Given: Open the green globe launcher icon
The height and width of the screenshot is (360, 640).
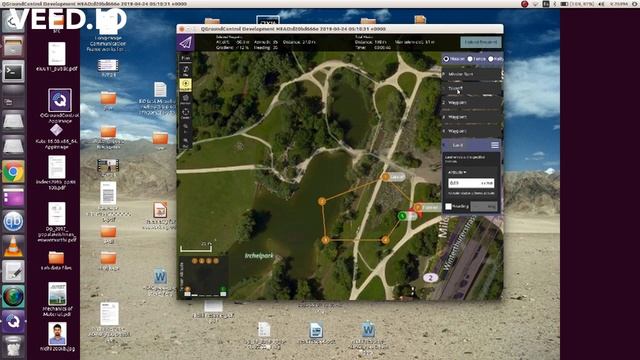Looking at the screenshot, I should pos(13,296).
